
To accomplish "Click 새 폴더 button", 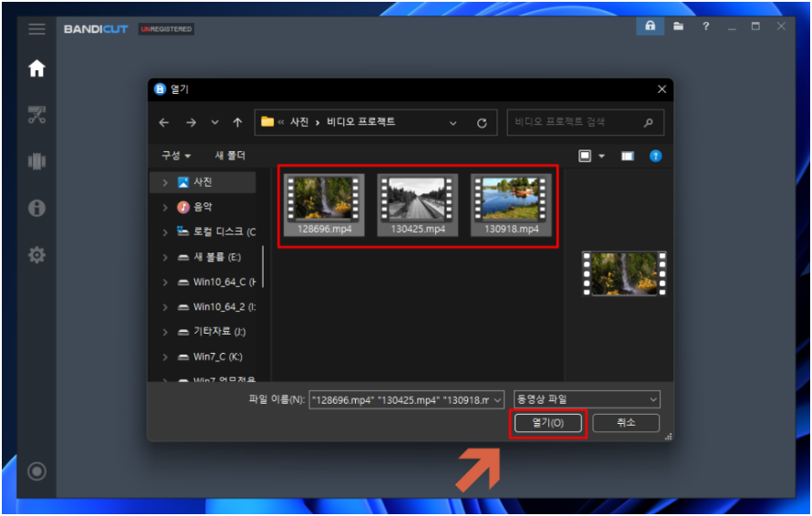I will pyautogui.click(x=230, y=155).
